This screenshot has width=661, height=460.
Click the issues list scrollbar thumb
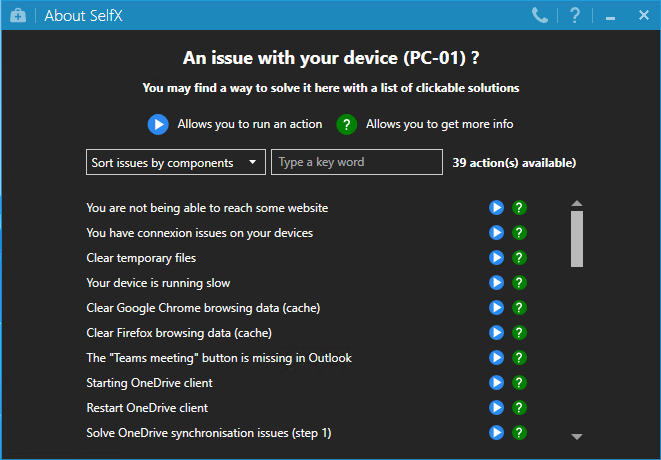[577, 239]
